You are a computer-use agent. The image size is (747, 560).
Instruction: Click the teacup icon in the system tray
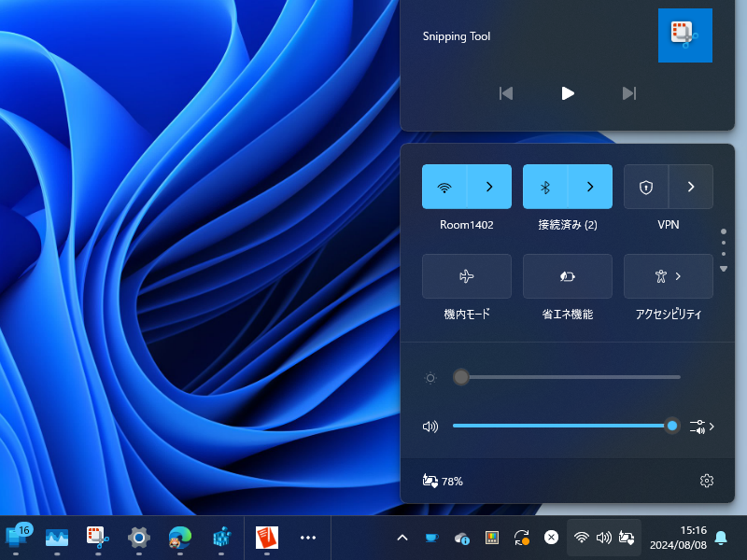coord(430,538)
